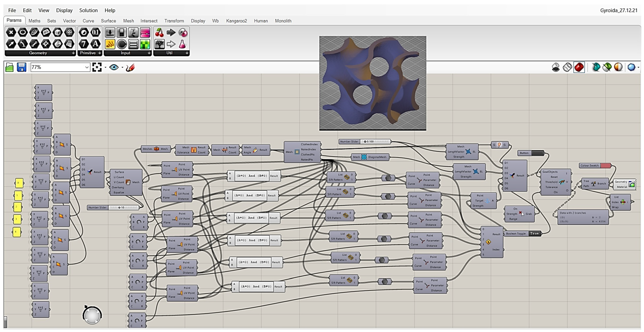Select the red shaded preview mode icon
Viewport: 644px width, 332px height.
tap(579, 67)
